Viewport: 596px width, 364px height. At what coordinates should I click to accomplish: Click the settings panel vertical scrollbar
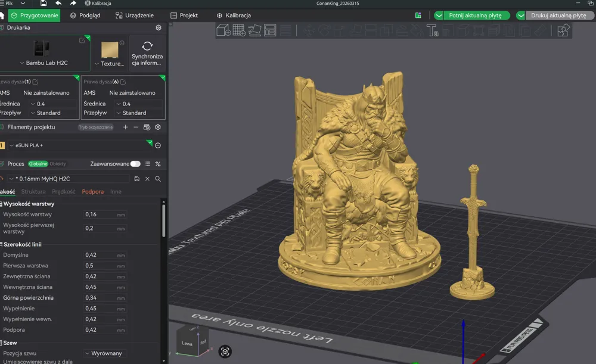(164, 221)
